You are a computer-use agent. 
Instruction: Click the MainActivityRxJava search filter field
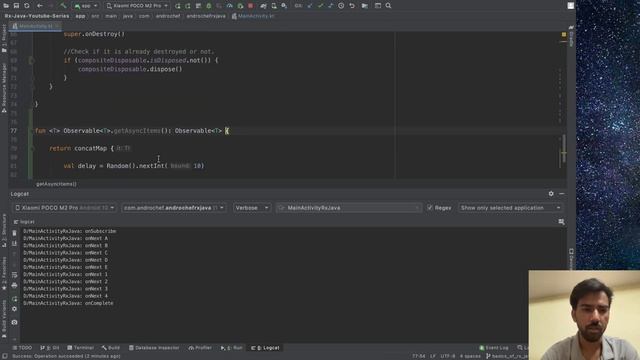tap(348, 208)
